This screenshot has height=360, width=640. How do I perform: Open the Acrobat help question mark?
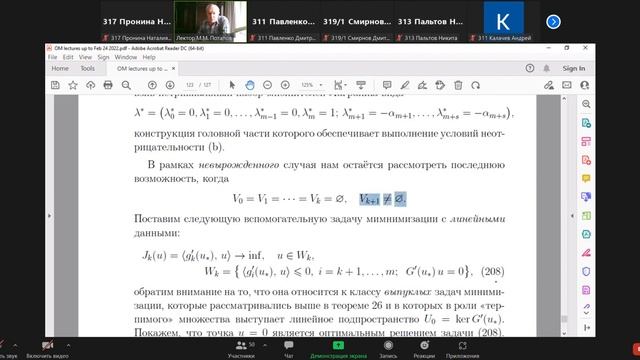click(x=530, y=68)
